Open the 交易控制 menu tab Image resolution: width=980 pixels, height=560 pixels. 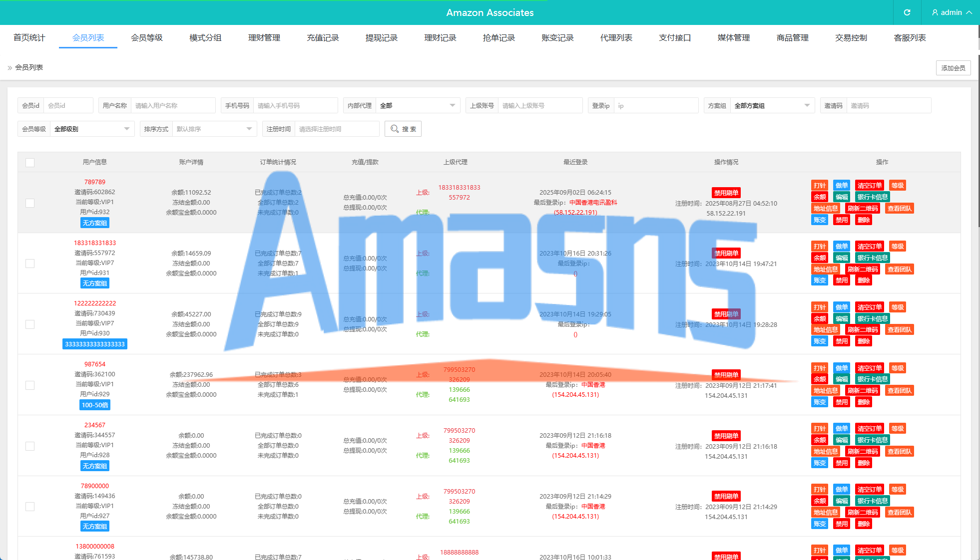(x=851, y=38)
